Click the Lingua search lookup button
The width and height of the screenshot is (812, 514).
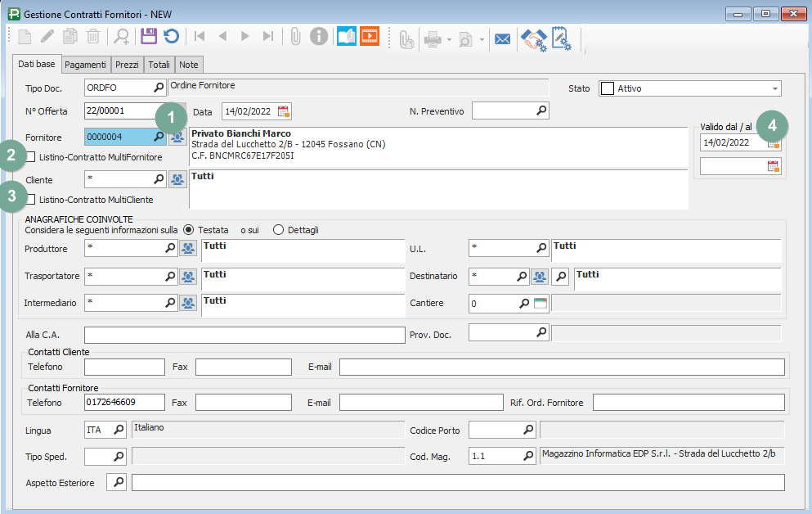pyautogui.click(x=119, y=430)
